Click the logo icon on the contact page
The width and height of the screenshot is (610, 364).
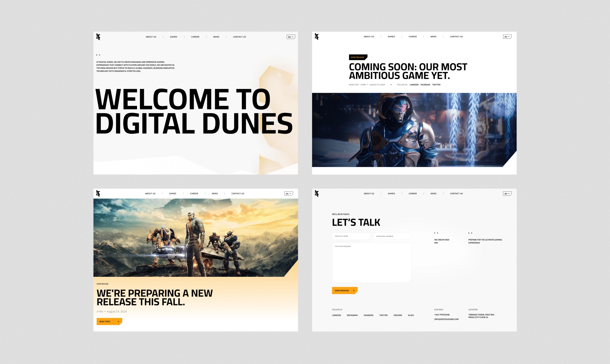pyautogui.click(x=318, y=194)
